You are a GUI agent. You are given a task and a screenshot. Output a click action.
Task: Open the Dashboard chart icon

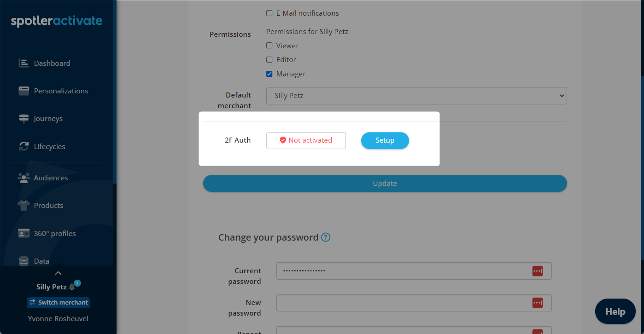point(23,63)
